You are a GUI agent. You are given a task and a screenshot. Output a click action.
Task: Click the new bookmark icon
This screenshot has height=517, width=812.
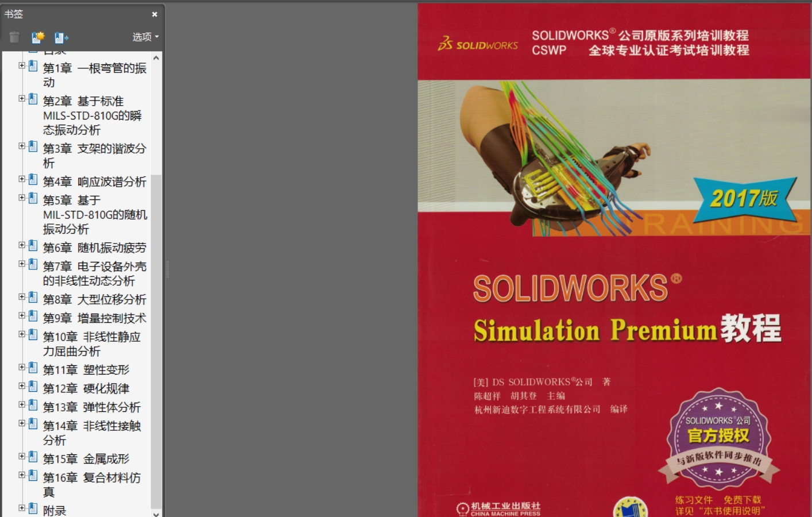38,37
